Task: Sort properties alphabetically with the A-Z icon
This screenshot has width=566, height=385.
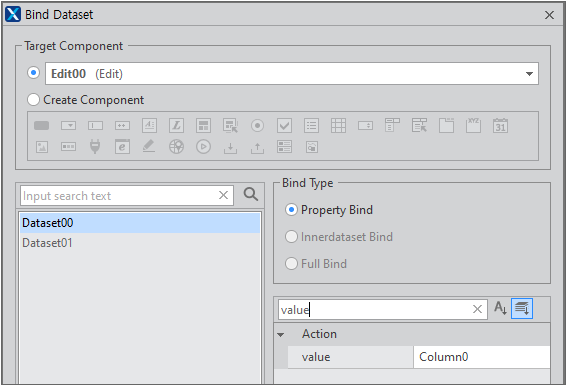Action: [500, 309]
